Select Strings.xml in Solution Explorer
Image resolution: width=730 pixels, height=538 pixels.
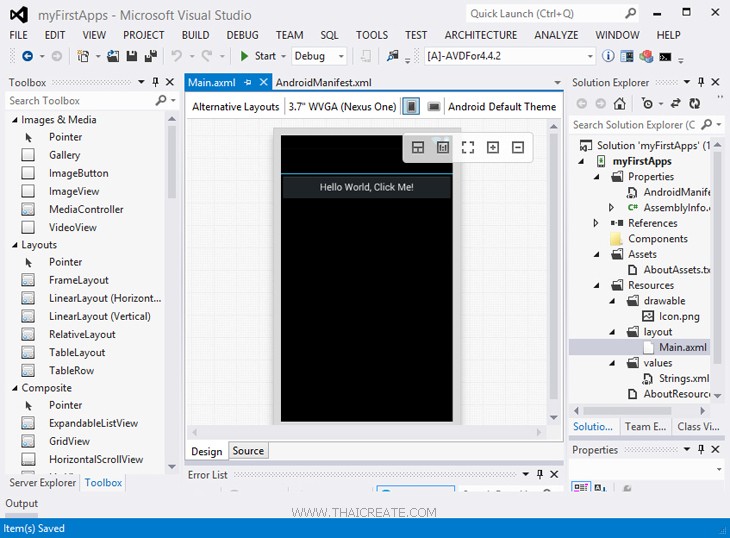683,378
